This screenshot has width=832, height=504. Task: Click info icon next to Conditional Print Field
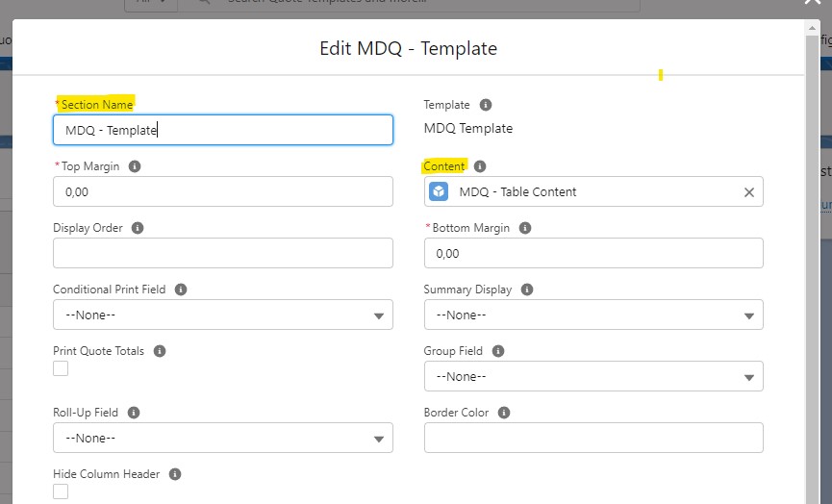181,290
